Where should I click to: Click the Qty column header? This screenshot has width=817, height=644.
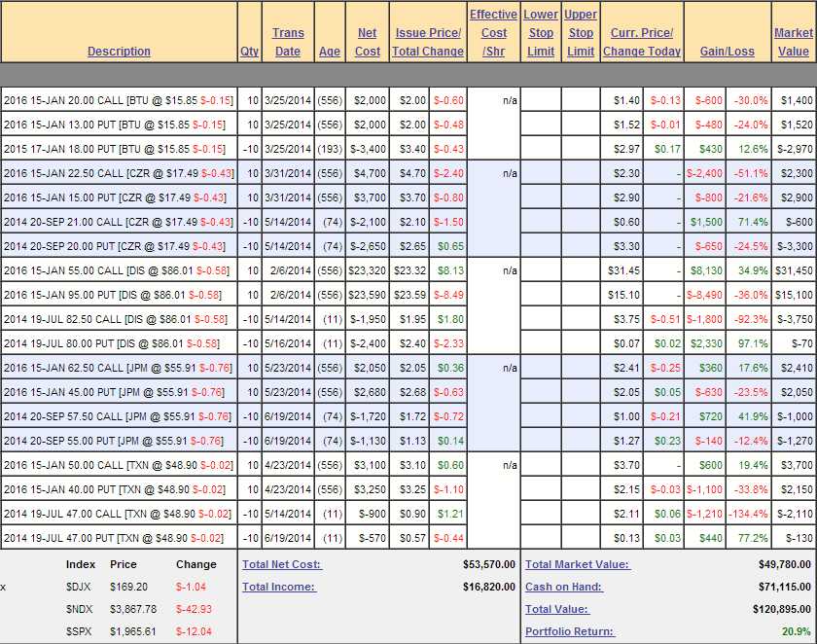tap(249, 51)
